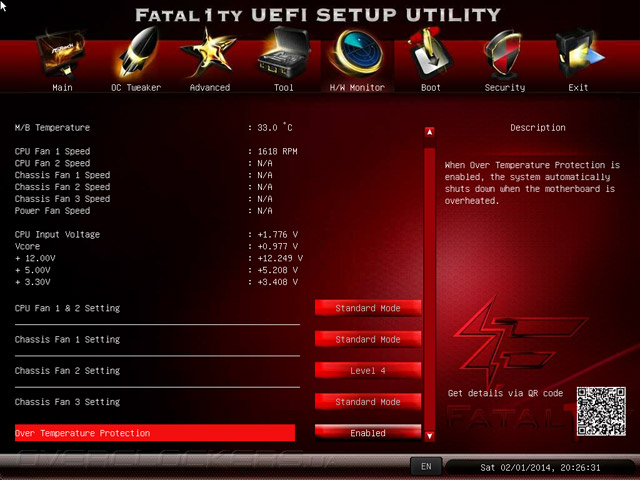This screenshot has width=640, height=480.
Task: Open CPU Fan 1 & 2 Setting dropdown
Action: tap(368, 308)
